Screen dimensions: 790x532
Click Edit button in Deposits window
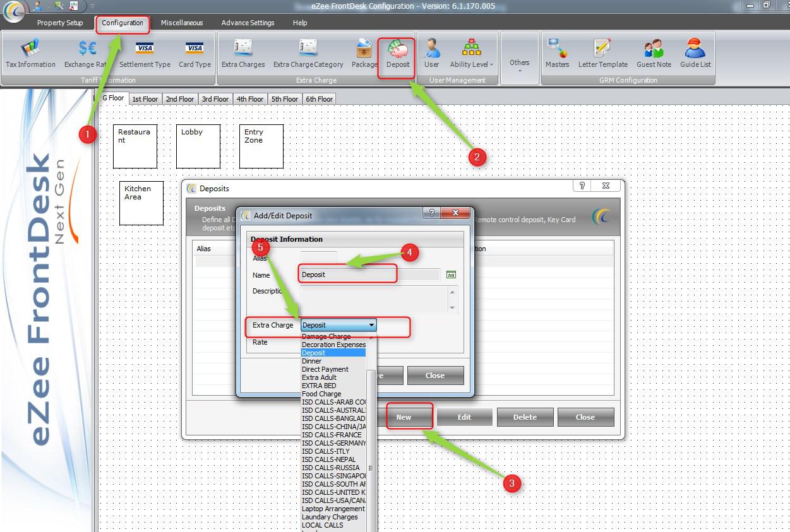(x=464, y=417)
